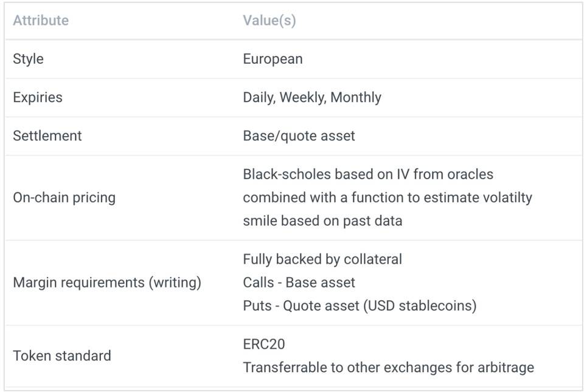Viewport: 584px width, 392px height.
Task: Click the Transferrable to other exchanges line
Action: (389, 368)
